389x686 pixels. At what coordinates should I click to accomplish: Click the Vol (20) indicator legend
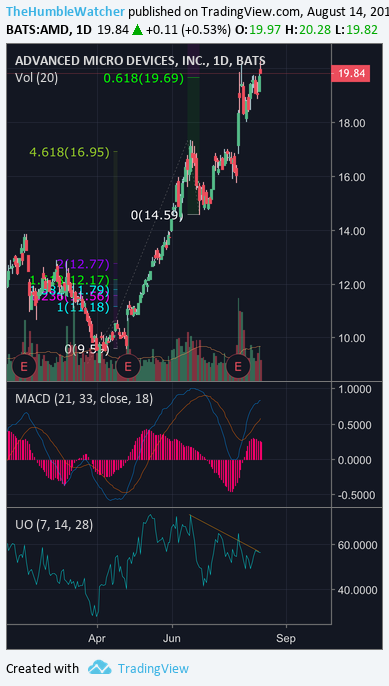coord(36,78)
